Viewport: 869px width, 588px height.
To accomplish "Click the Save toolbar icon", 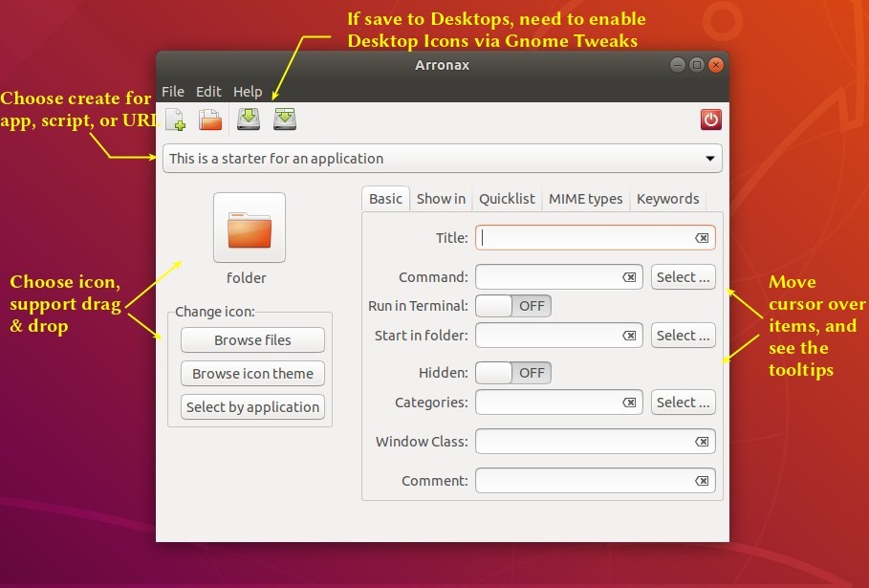I will pyautogui.click(x=249, y=119).
